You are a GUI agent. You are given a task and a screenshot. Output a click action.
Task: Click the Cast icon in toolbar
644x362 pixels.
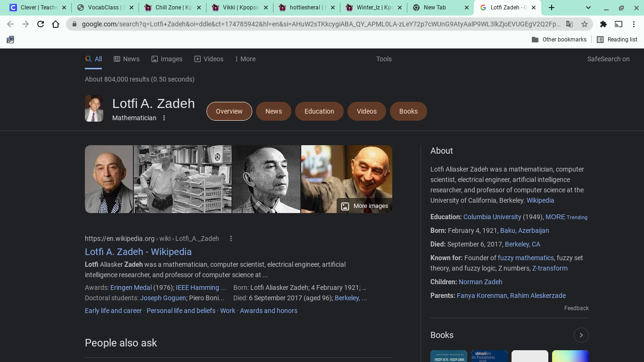coord(619,24)
